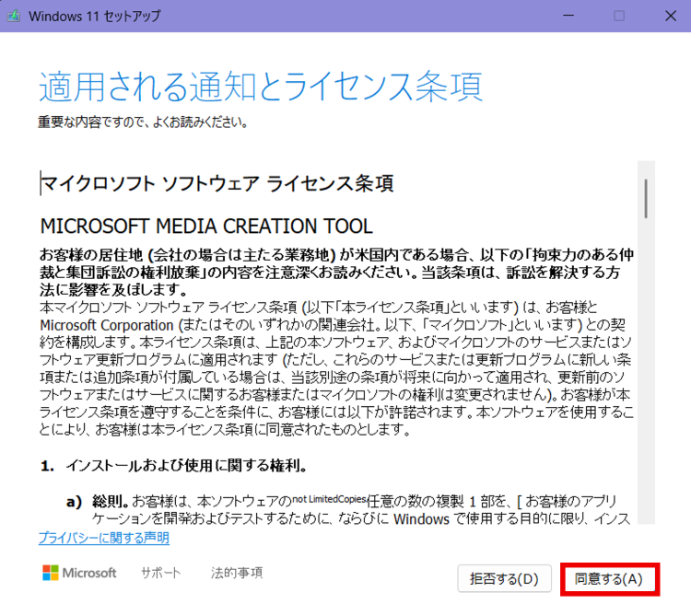The height and width of the screenshot is (616, 691).
Task: Click the bold arbitration notice paragraph
Action: [x=336, y=273]
